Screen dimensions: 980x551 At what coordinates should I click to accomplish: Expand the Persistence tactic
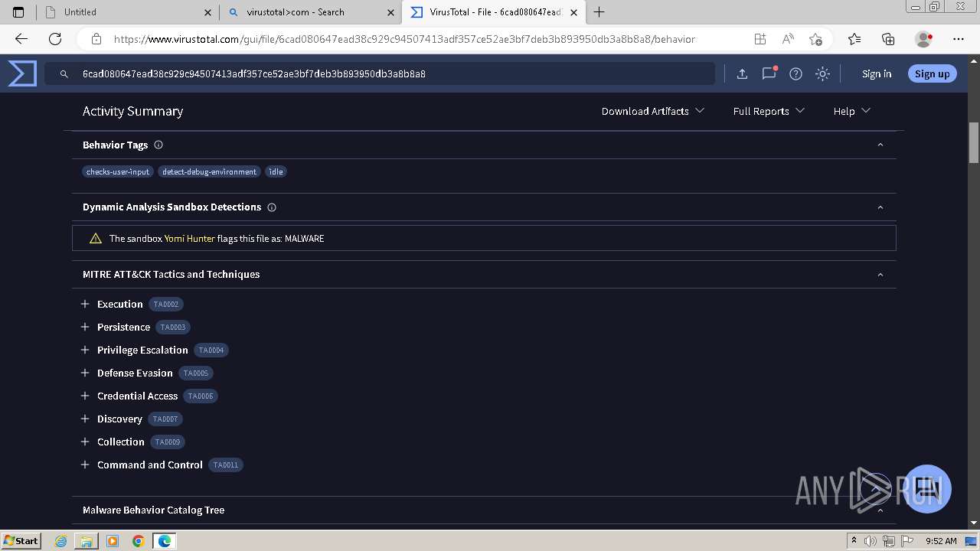(85, 327)
